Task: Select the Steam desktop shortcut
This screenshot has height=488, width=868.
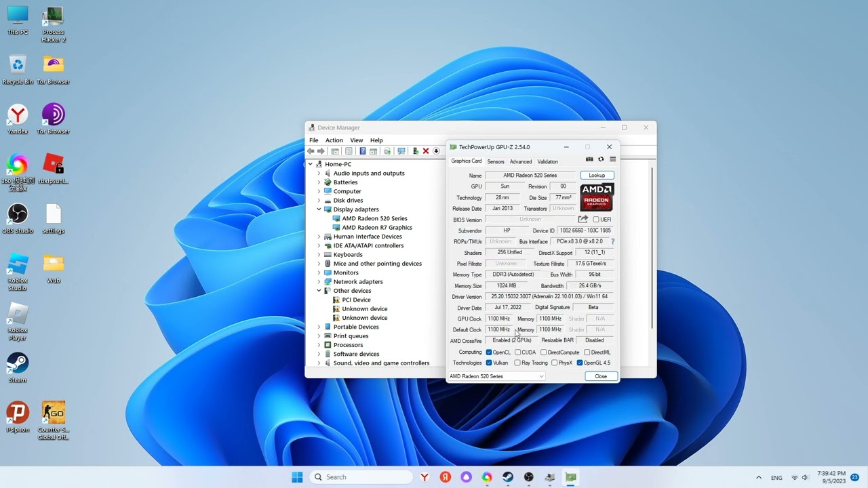Action: 18,368
